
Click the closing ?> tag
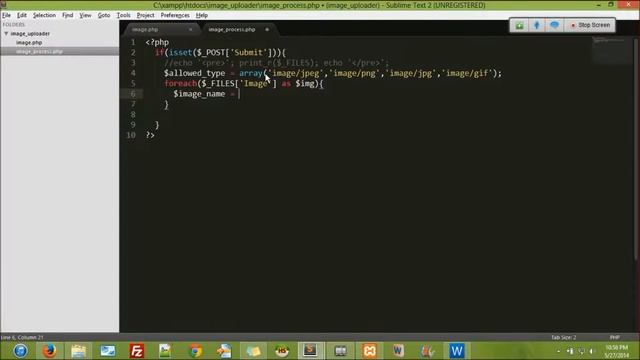pos(150,135)
